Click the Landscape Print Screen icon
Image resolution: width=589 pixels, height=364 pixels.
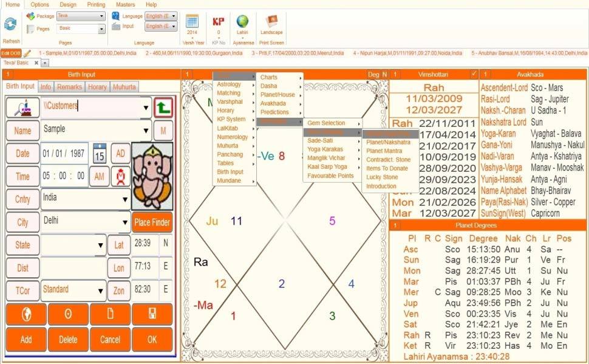pyautogui.click(x=271, y=21)
